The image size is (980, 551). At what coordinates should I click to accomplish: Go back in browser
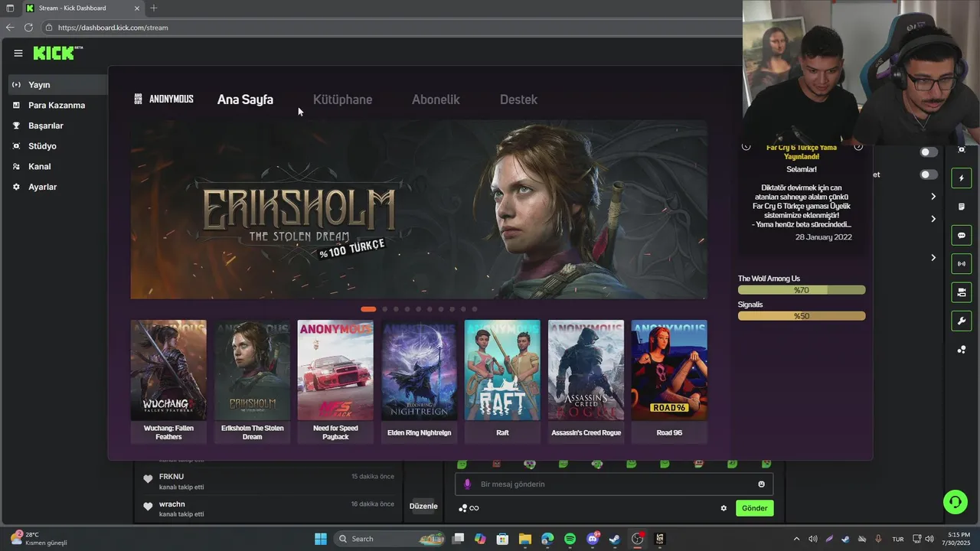point(10,28)
